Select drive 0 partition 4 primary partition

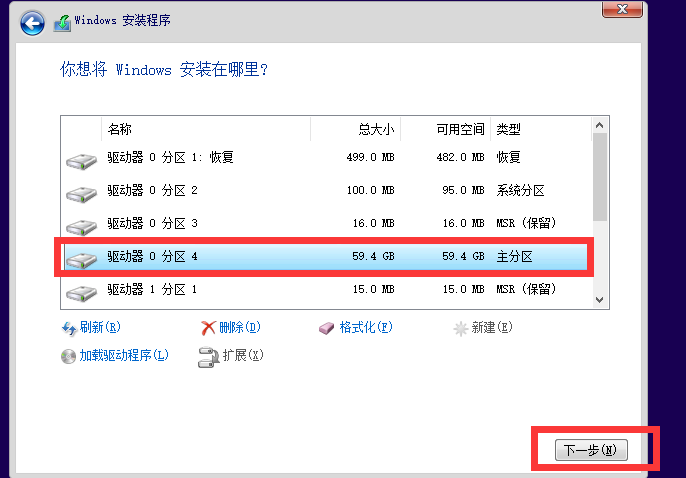point(300,257)
